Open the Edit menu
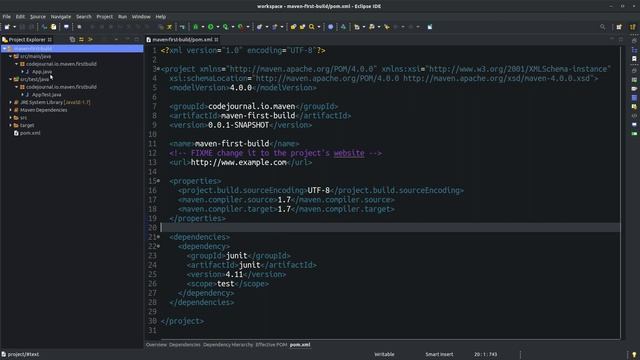640x360 pixels. point(20,17)
